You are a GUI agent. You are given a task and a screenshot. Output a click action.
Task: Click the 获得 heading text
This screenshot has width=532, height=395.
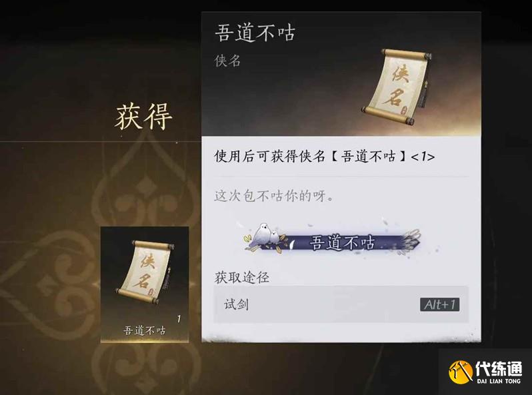[143, 117]
